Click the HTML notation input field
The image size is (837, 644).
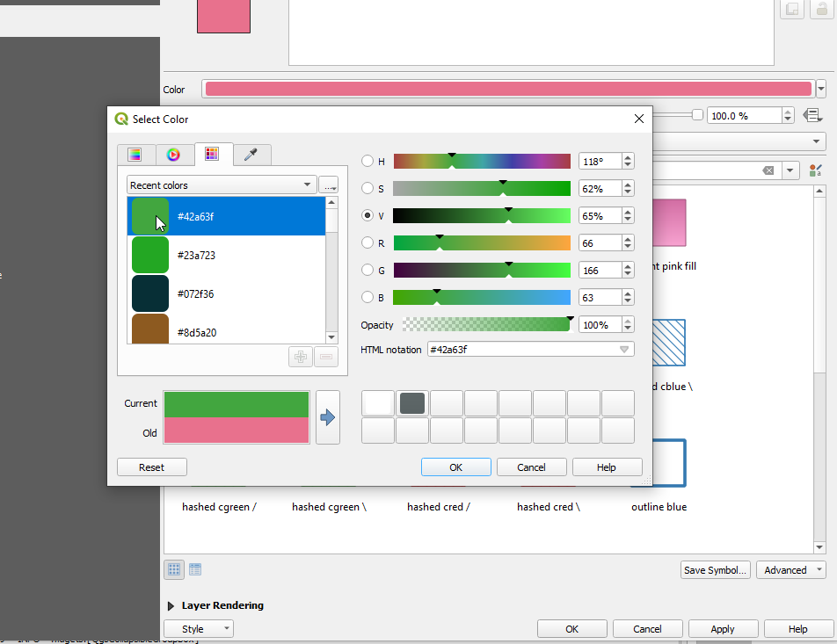click(x=521, y=350)
